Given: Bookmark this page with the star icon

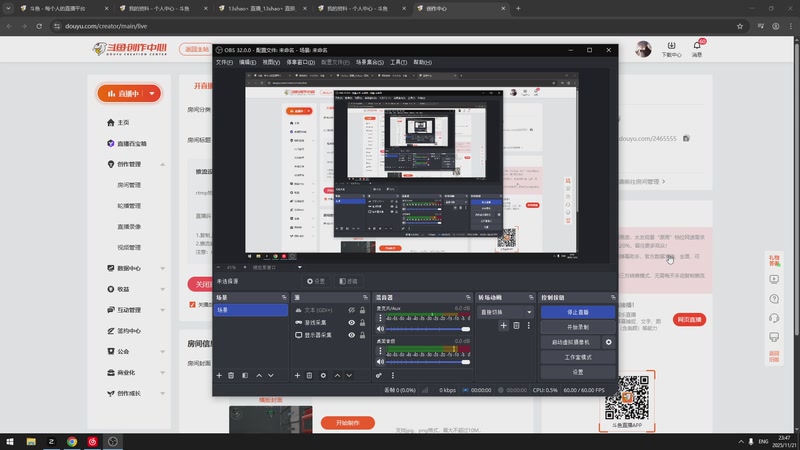Looking at the screenshot, I should [740, 26].
